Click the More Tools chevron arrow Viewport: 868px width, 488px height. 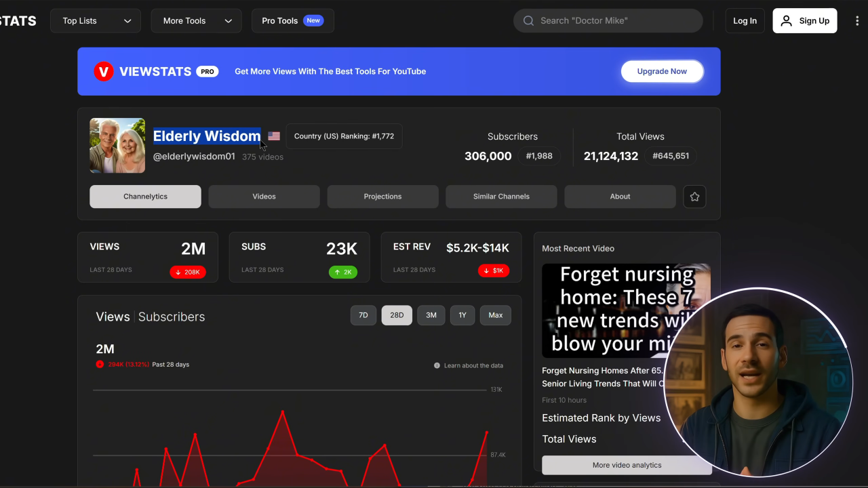(228, 21)
